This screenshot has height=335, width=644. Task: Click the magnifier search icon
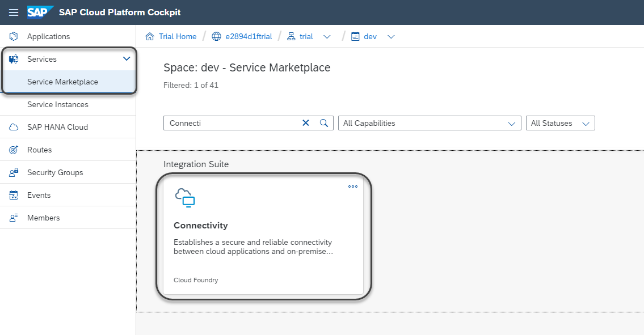323,123
